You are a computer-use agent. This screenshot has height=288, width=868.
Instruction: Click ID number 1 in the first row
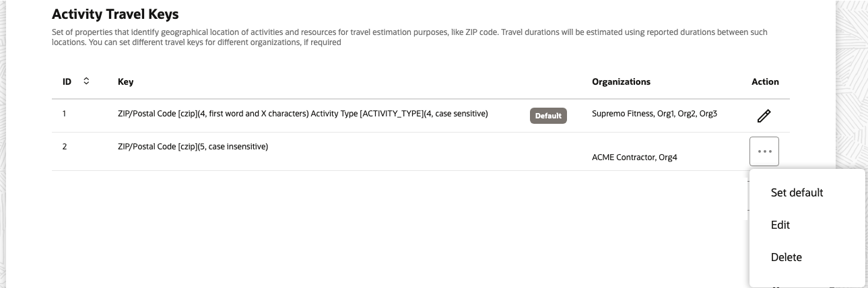coord(64,114)
